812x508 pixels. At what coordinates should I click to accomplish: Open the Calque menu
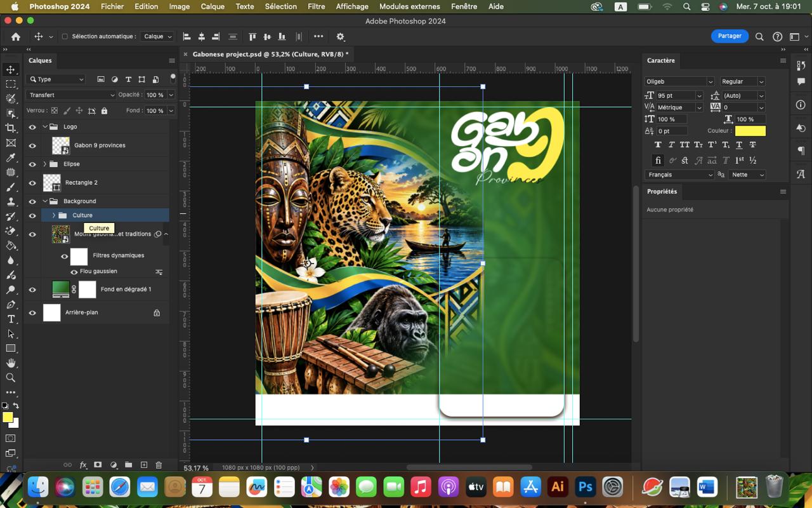[213, 6]
